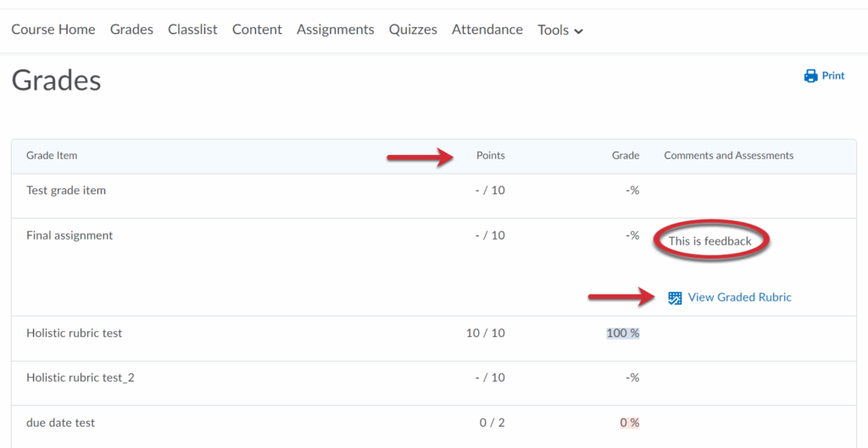Select Quizzes in the navbar
Viewport: 868px width, 448px height.
[x=413, y=30]
